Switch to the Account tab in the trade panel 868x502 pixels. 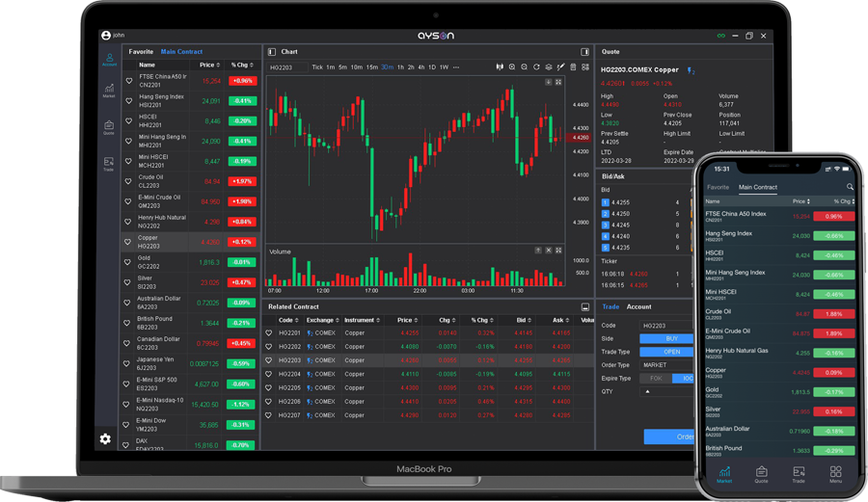click(638, 307)
